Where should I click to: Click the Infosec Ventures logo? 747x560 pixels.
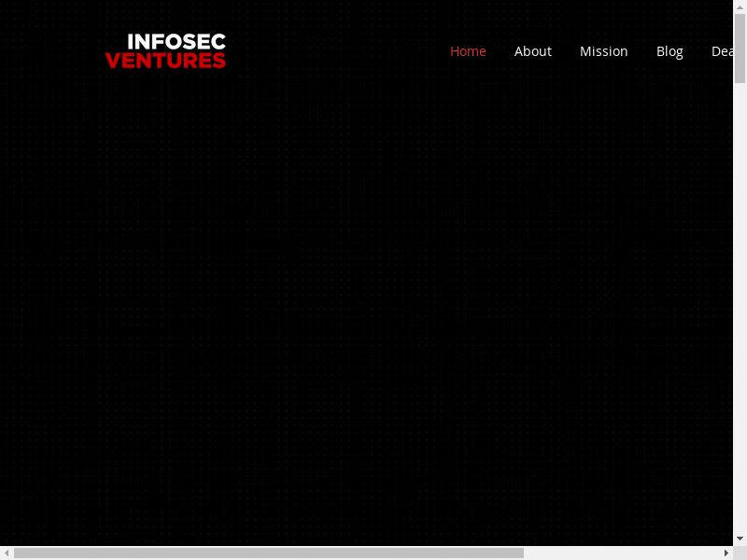165,51
